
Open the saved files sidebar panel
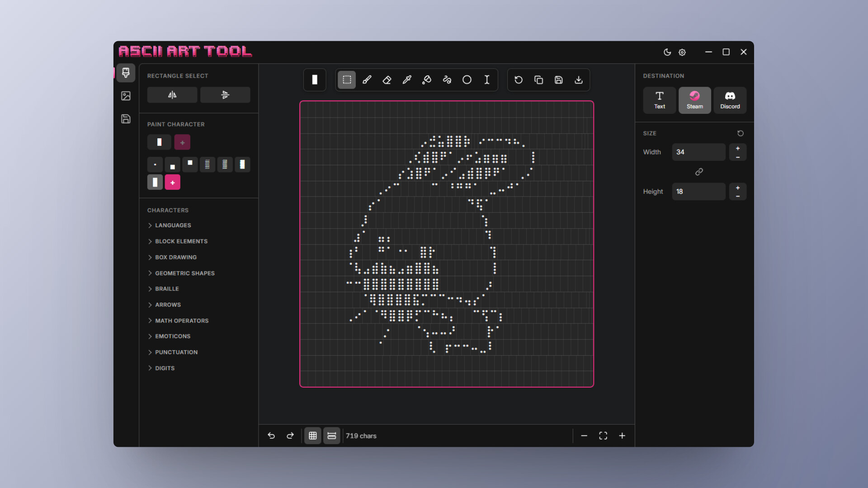pyautogui.click(x=126, y=119)
